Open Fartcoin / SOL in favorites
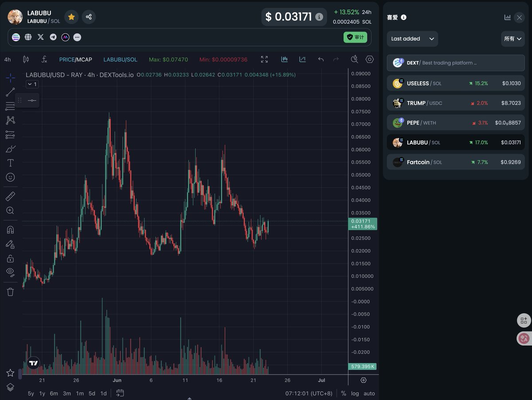The width and height of the screenshot is (532, 400). [x=456, y=162]
